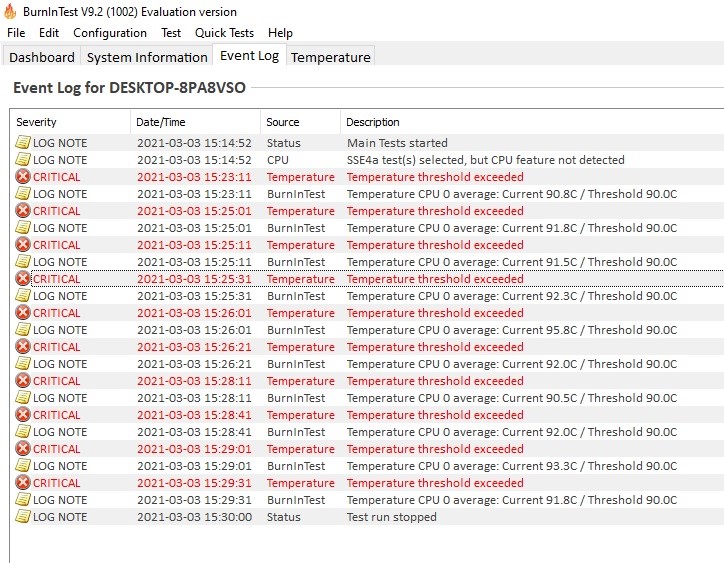Open the Quick Tests menu

(x=224, y=33)
